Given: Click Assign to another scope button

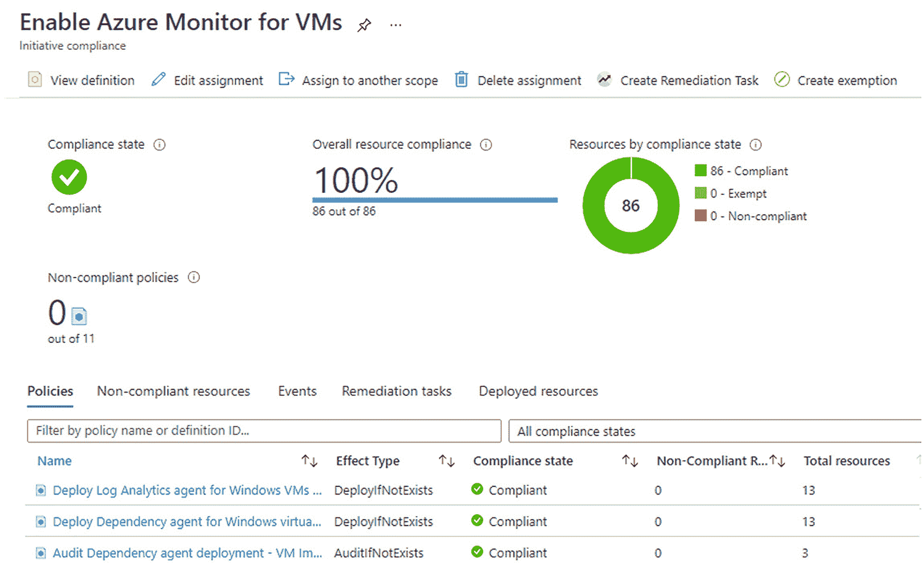Looking at the screenshot, I should pyautogui.click(x=370, y=80).
